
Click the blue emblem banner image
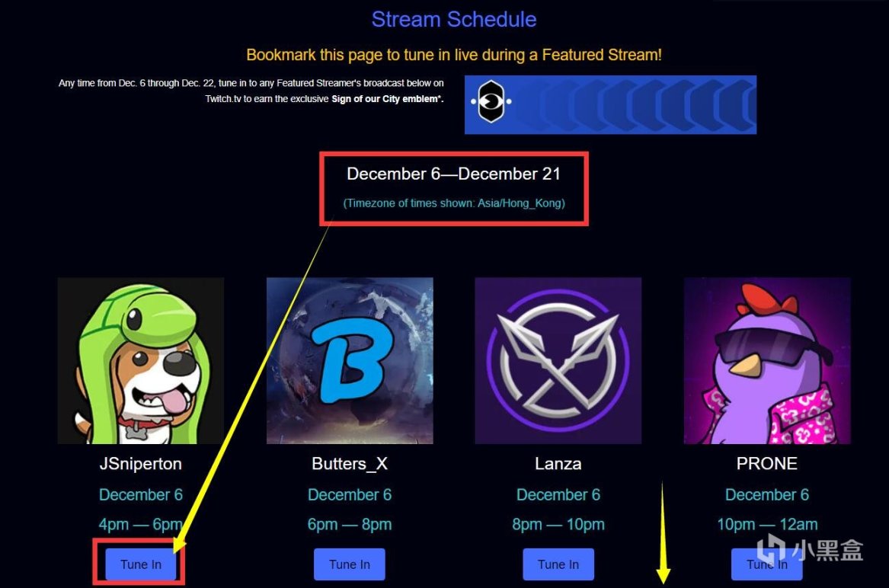tap(611, 105)
